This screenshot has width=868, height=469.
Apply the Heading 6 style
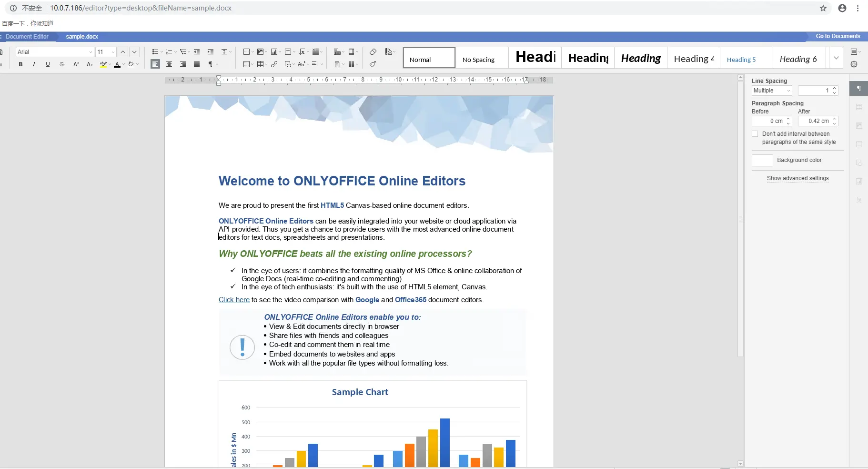pyautogui.click(x=799, y=58)
